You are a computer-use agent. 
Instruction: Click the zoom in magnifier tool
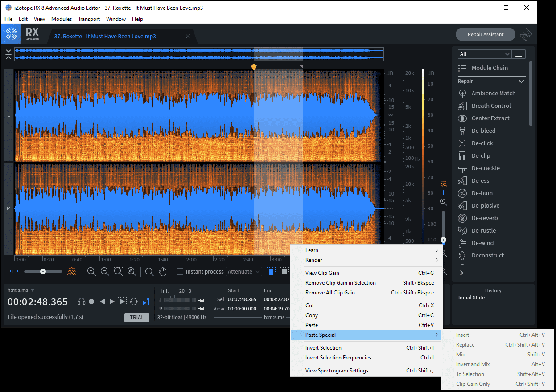pos(91,271)
